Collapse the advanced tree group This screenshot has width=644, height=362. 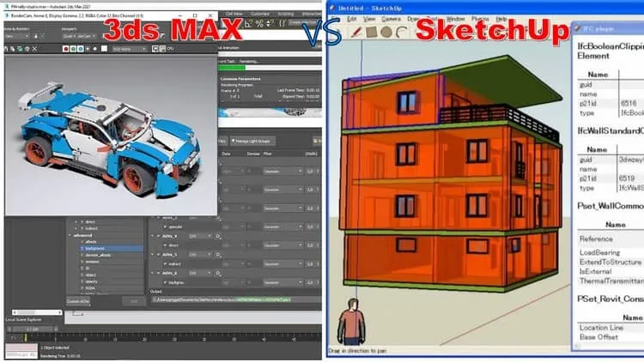coord(70,235)
